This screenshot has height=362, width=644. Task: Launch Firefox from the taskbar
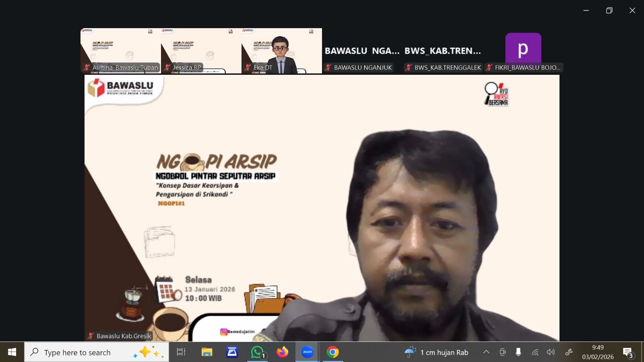282,352
